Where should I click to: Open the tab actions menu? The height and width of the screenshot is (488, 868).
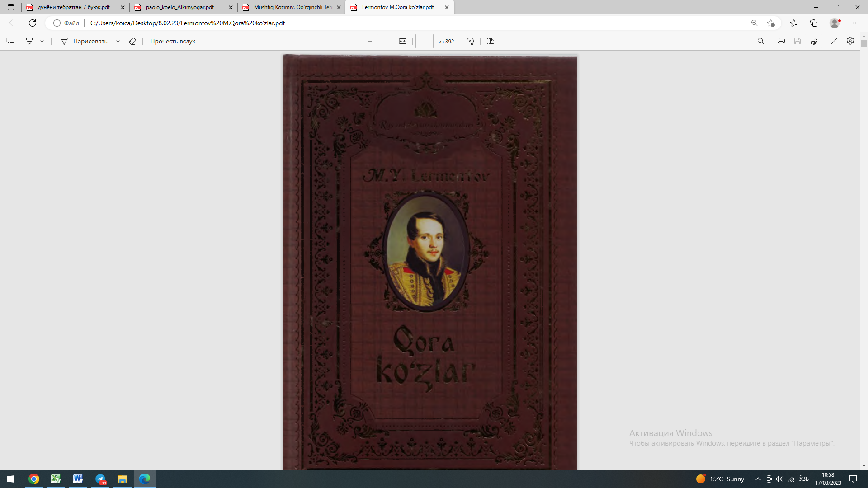(11, 7)
